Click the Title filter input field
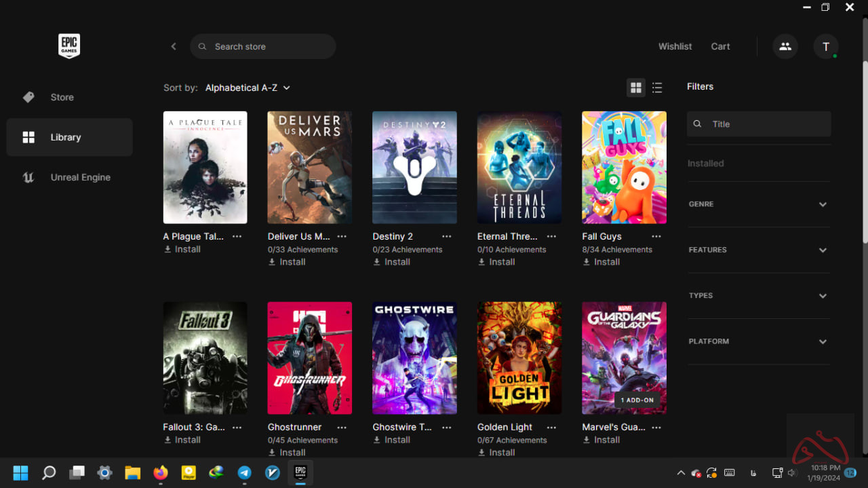This screenshot has width=868, height=488. 766,124
